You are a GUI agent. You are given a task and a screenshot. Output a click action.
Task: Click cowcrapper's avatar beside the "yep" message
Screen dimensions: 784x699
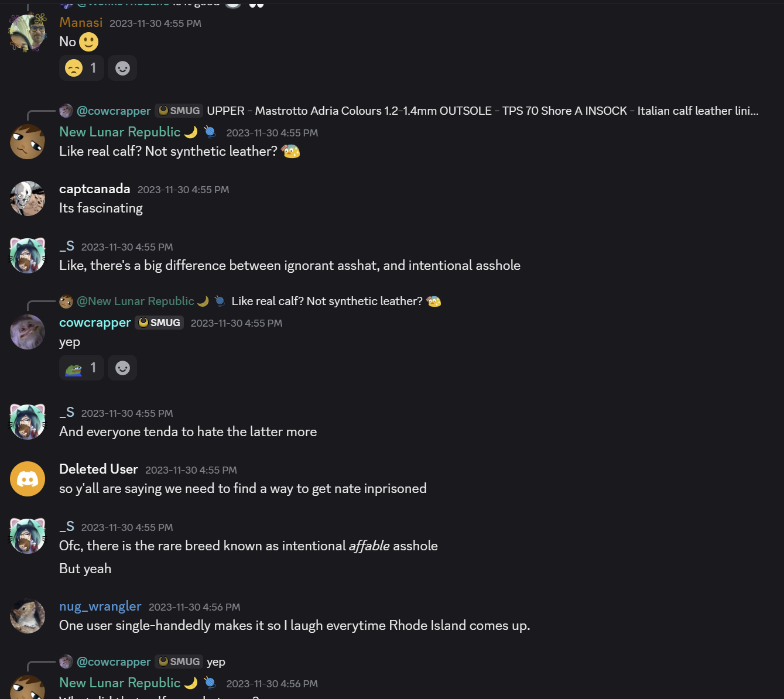(x=28, y=332)
